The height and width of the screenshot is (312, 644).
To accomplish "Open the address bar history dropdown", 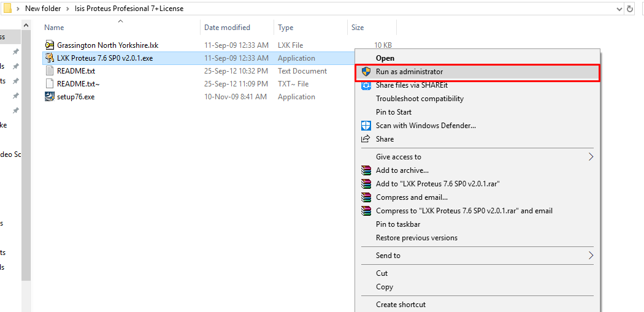I will (619, 8).
